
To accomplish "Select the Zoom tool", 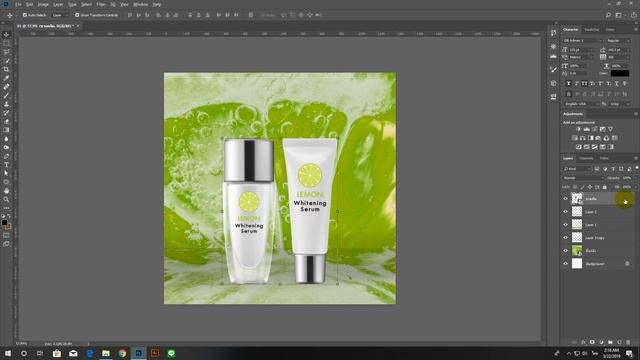I will point(6,200).
